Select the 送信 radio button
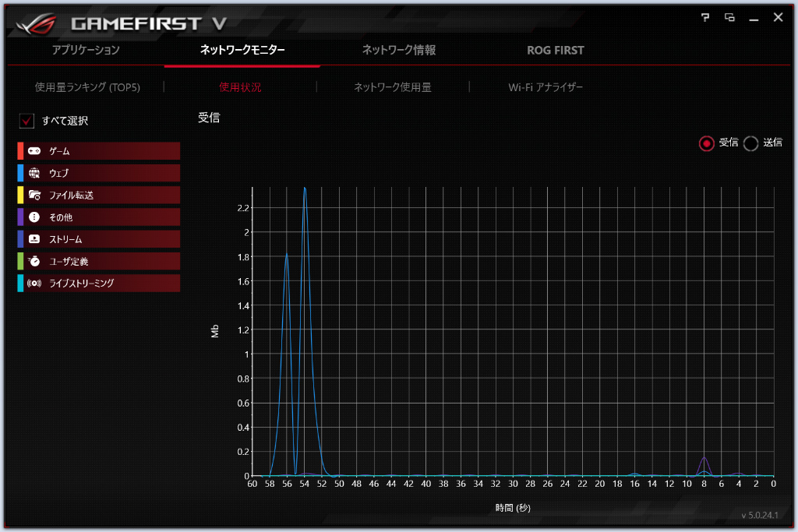The height and width of the screenshot is (532, 798). [x=750, y=143]
